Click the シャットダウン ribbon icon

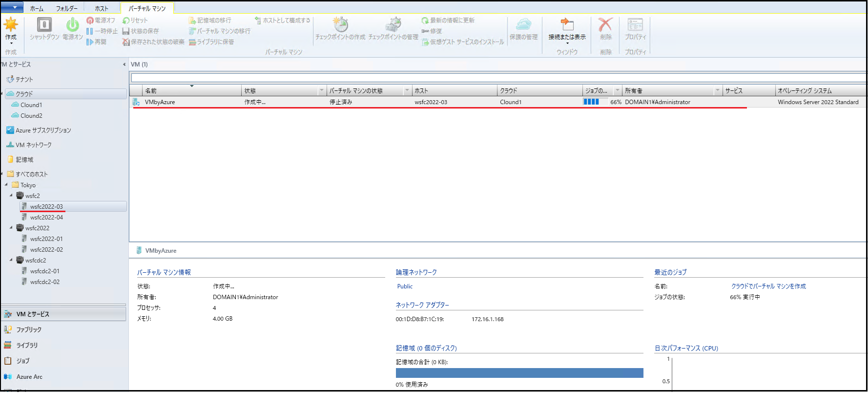coord(44,24)
